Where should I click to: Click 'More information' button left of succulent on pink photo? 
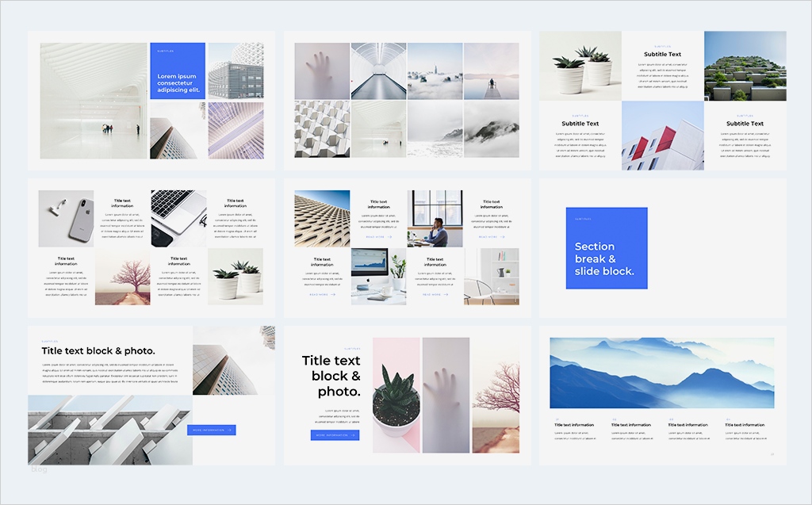point(335,435)
